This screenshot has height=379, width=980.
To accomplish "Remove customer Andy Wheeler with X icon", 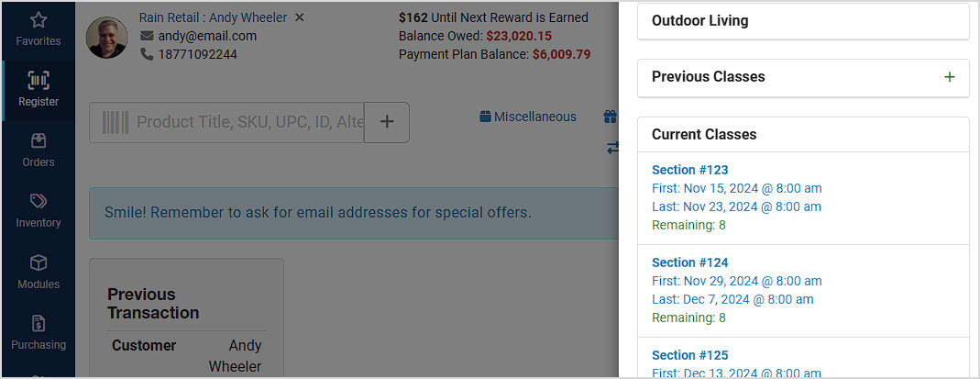I will coord(300,17).
